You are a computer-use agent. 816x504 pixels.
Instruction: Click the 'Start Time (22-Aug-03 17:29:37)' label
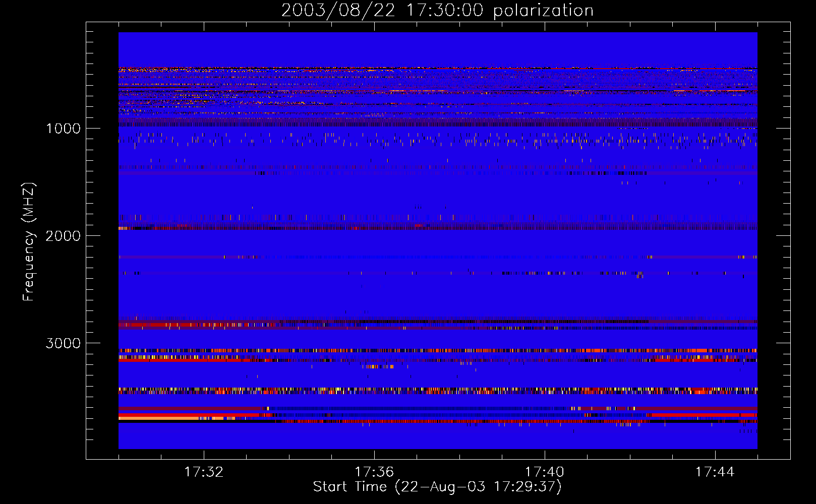437,487
